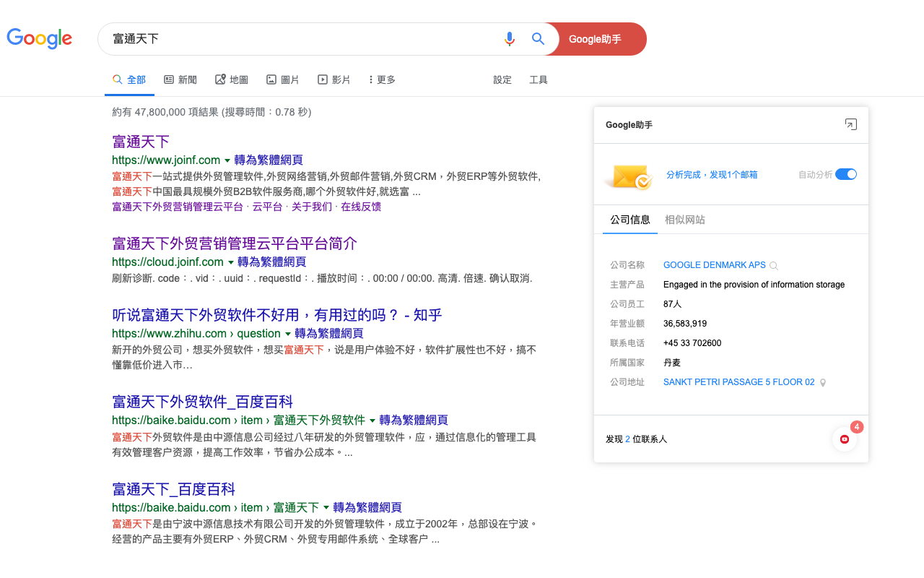Open dropdown arrow beside the last baike.baidu.com › 富通天下 URL

(326, 508)
